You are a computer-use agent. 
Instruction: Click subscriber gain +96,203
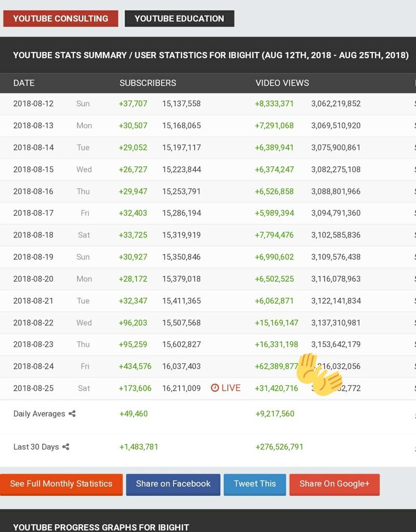tap(133, 323)
